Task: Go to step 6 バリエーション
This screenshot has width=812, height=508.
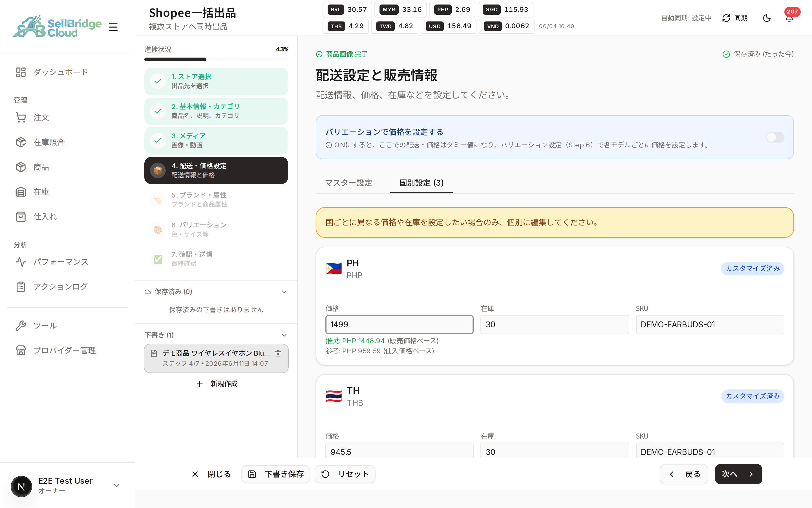Action: point(216,229)
